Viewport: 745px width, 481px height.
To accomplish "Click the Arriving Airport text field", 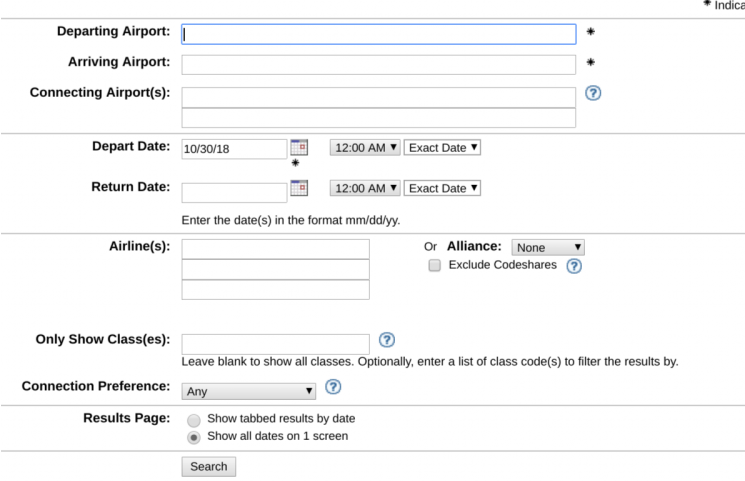I will (378, 65).
